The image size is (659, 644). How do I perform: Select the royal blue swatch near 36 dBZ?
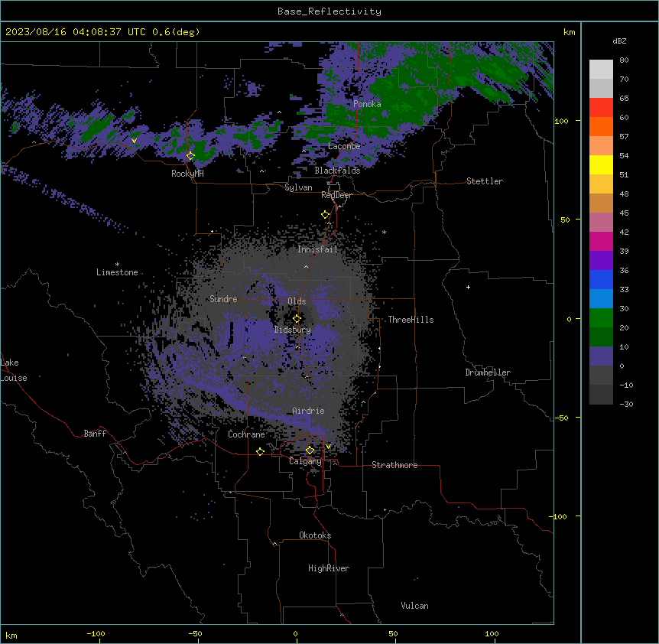(601, 279)
